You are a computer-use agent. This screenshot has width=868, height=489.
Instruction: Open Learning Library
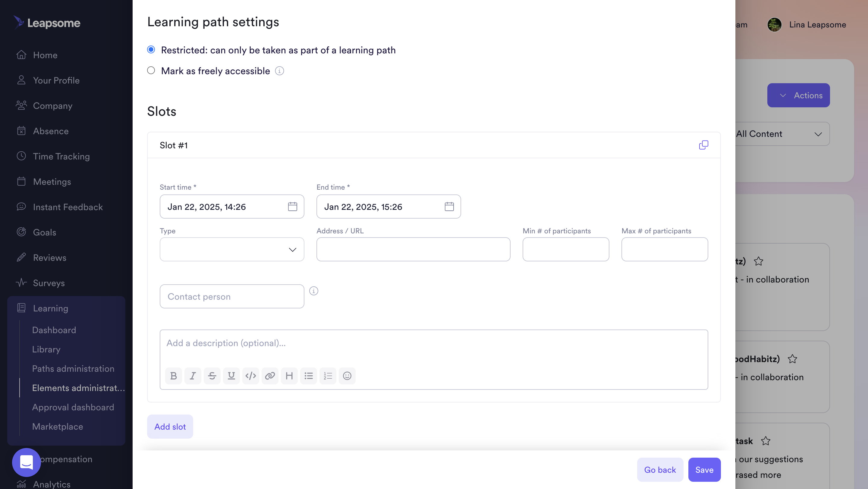[x=46, y=349]
